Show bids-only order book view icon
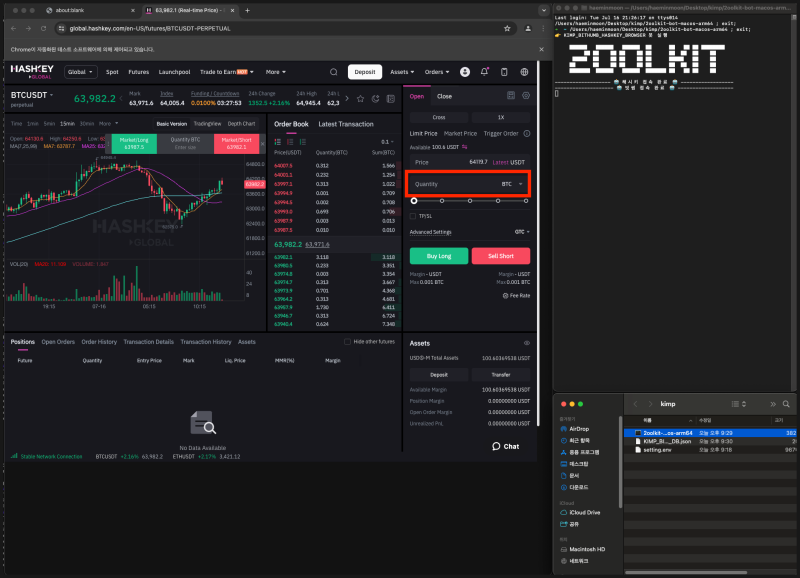 pos(303,142)
